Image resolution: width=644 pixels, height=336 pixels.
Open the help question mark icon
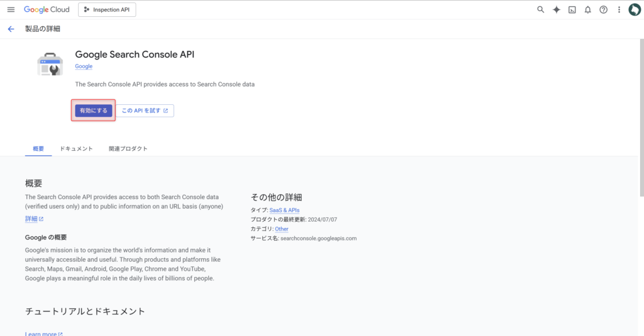(604, 9)
